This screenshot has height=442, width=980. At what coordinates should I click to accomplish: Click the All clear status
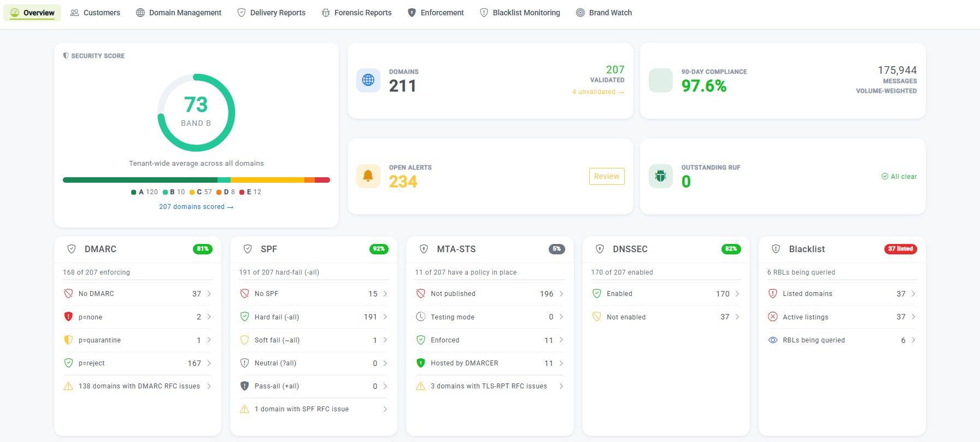[x=899, y=176]
